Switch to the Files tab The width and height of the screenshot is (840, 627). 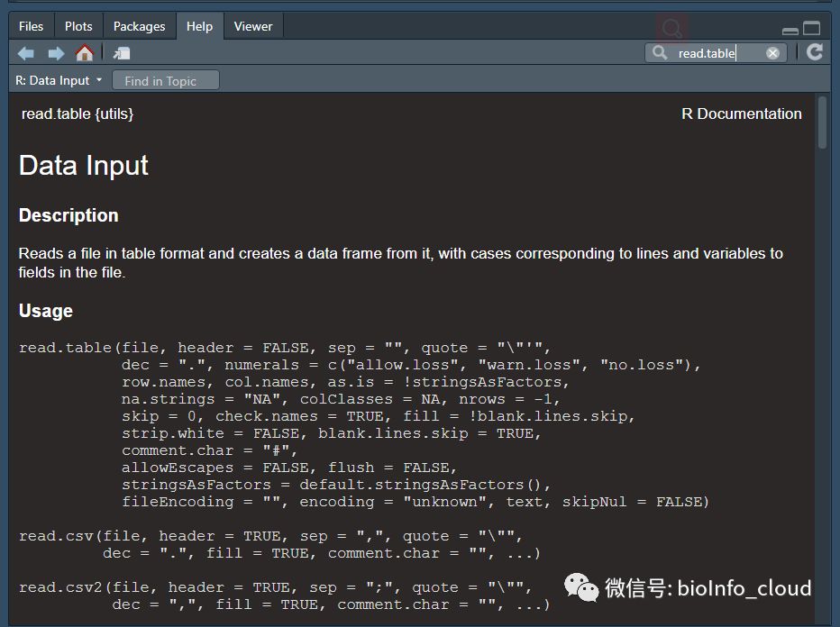click(31, 26)
